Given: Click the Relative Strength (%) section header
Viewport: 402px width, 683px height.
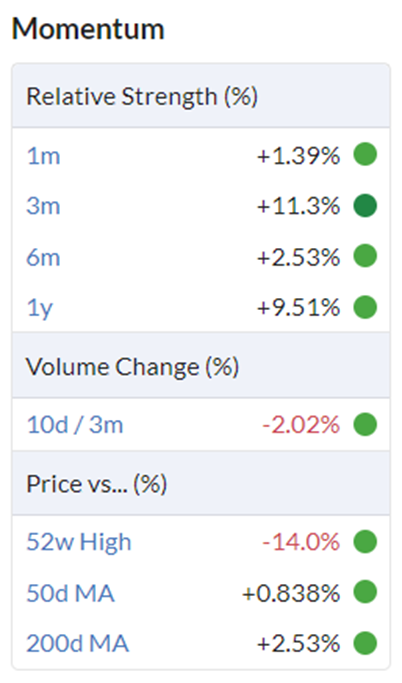Looking at the screenshot, I should click(x=142, y=97).
